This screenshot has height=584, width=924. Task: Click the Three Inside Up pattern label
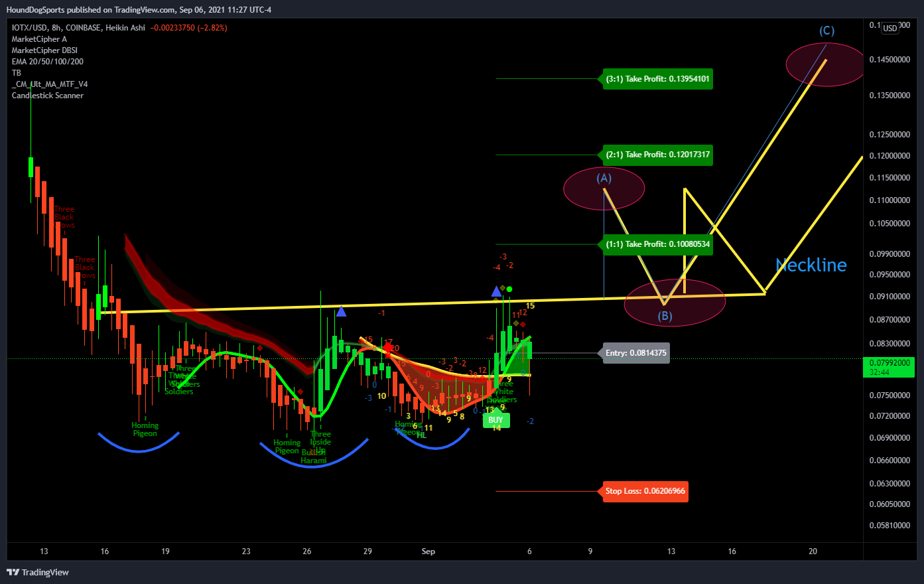pos(320,442)
